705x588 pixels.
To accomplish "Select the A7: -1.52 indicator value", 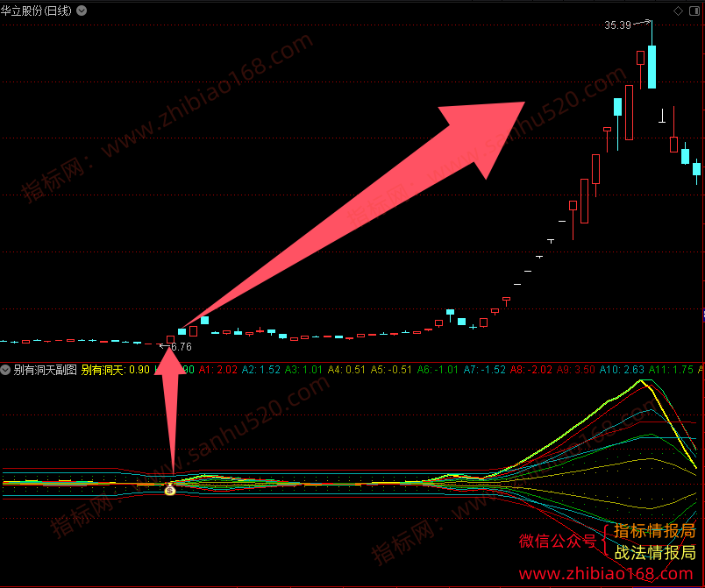I will (485, 370).
